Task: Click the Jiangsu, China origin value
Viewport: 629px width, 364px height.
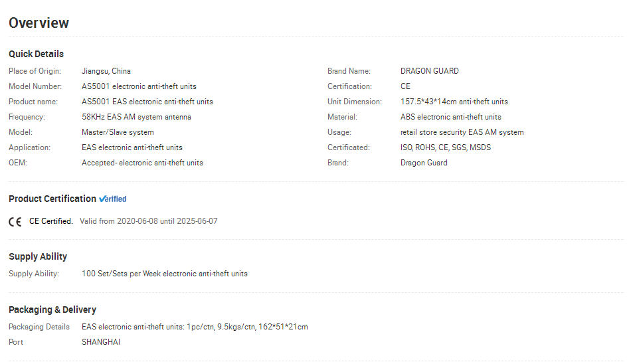Action: [x=106, y=71]
